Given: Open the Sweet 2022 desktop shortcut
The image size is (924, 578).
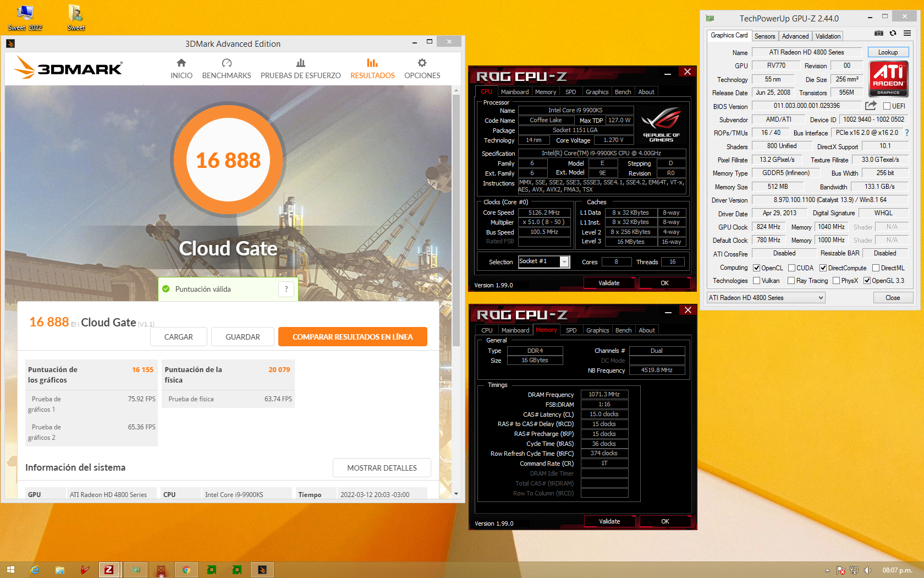Looking at the screenshot, I should [x=25, y=18].
